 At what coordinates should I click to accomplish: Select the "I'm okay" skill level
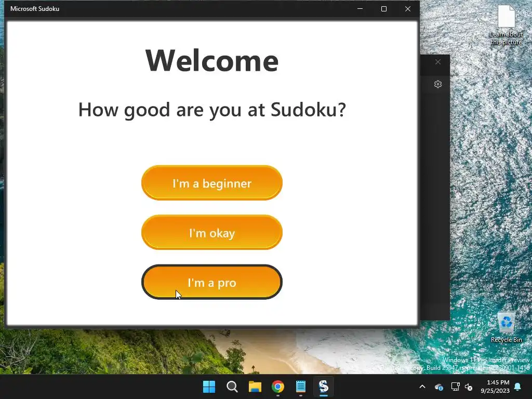tap(212, 232)
